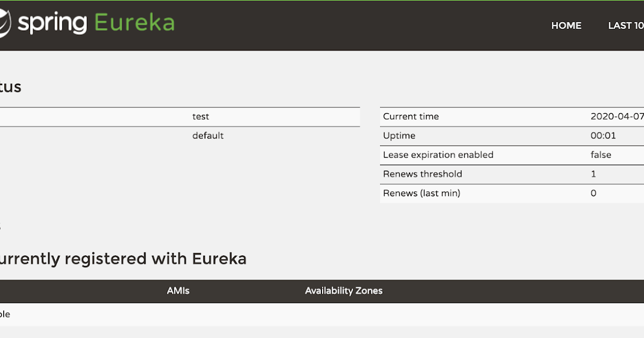Click the Spring leaf logo
The height and width of the screenshot is (338, 644).
pyautogui.click(x=4, y=23)
